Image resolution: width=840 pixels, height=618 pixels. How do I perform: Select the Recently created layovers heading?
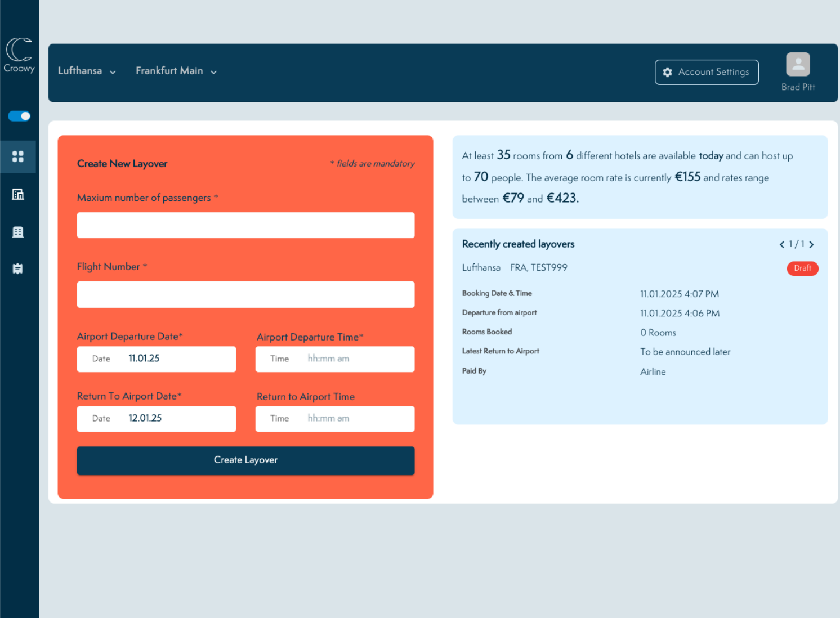click(518, 244)
